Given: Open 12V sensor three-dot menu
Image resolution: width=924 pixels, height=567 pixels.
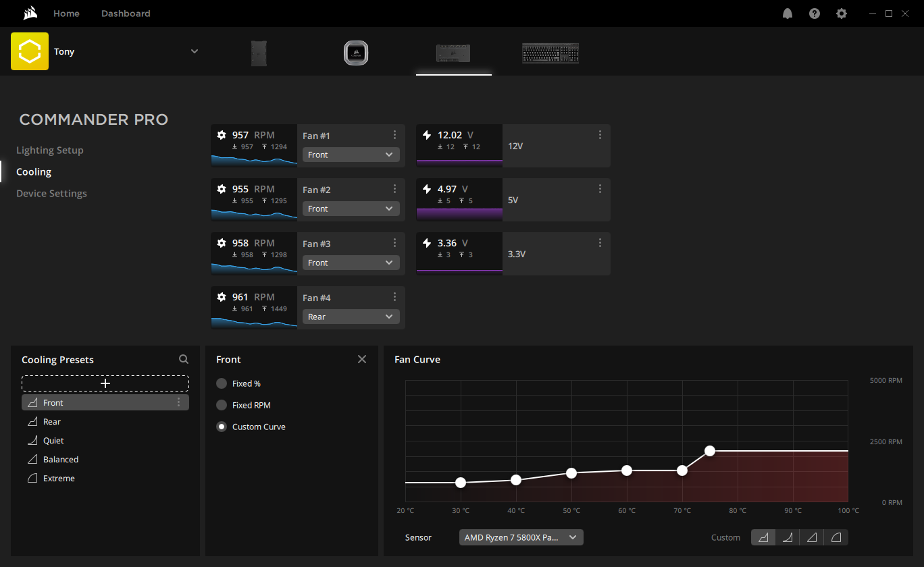Looking at the screenshot, I should tap(600, 135).
